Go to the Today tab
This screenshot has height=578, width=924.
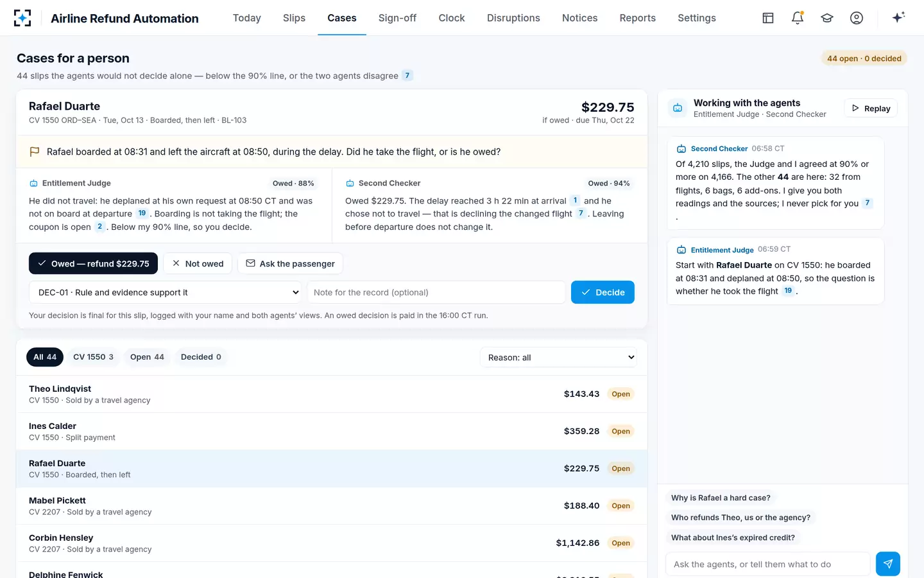(247, 18)
